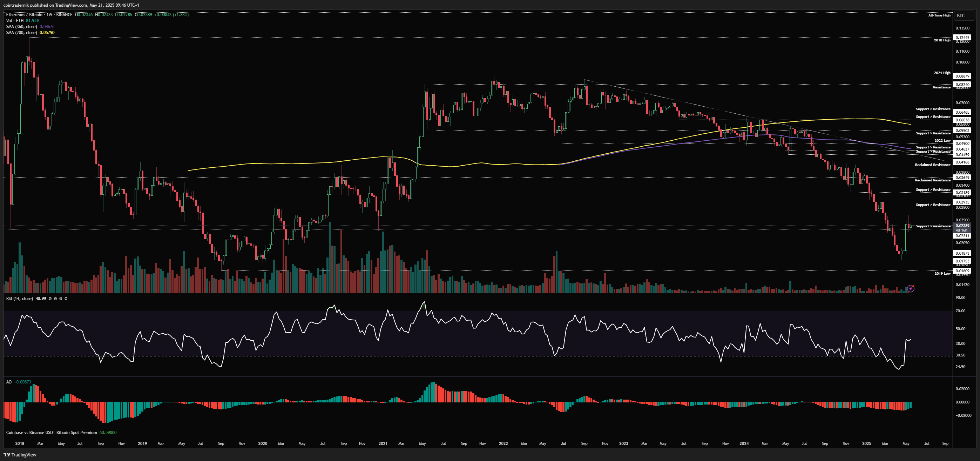This screenshot has height=461, width=980.
Task: Click the AO indicator label
Action: point(9,382)
